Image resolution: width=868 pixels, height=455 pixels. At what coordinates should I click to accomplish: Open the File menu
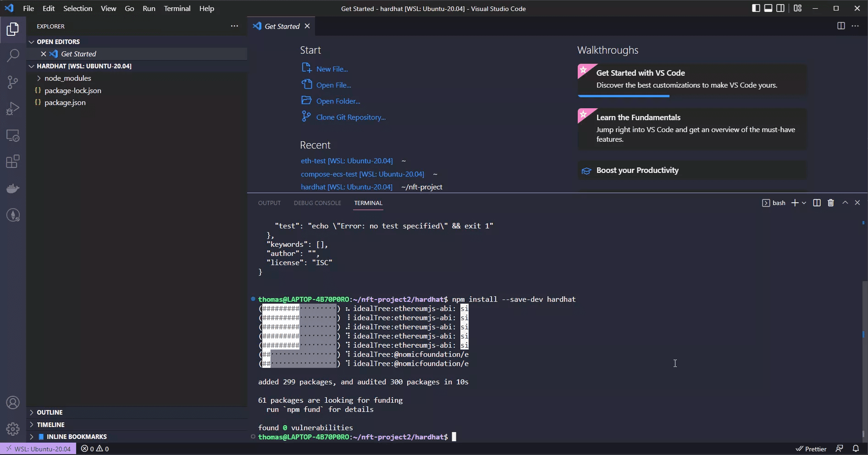coord(28,8)
